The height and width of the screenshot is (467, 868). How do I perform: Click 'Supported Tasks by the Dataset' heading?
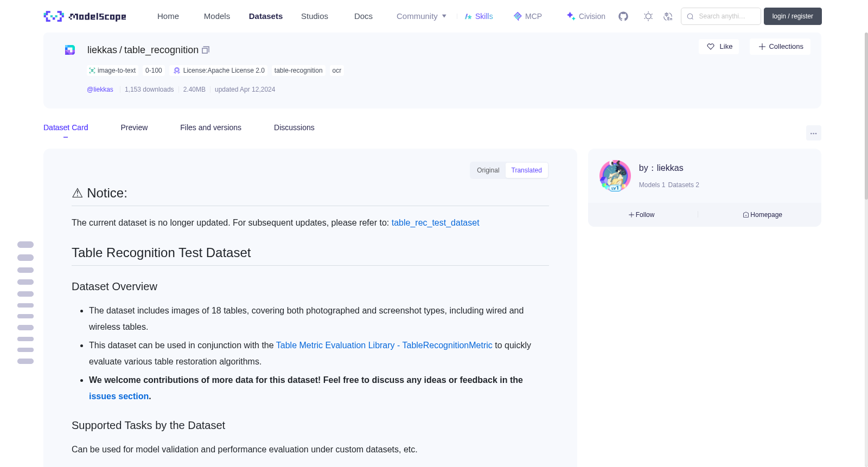pos(148,425)
